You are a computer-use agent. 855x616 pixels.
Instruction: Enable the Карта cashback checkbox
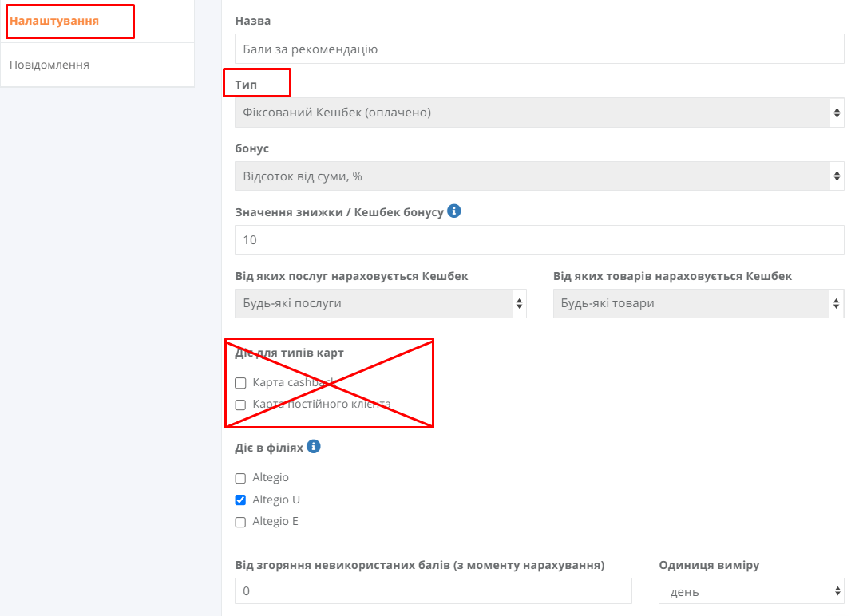click(240, 383)
